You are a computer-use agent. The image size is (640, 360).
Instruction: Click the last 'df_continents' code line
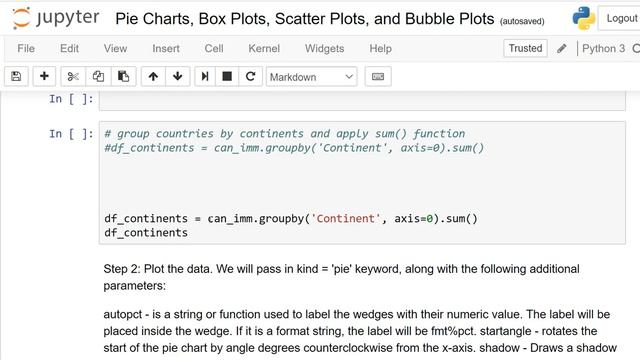point(146,233)
